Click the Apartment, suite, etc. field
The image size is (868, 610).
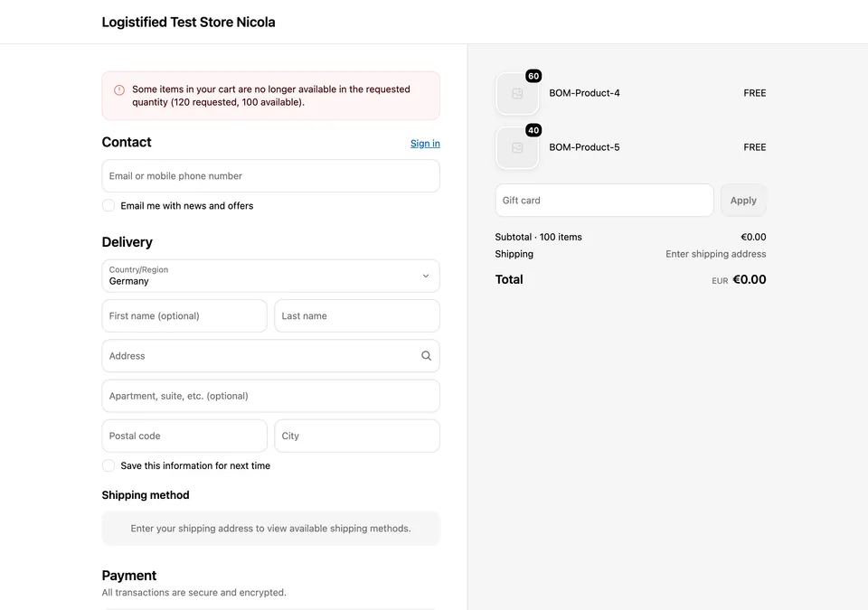pyautogui.click(x=270, y=396)
